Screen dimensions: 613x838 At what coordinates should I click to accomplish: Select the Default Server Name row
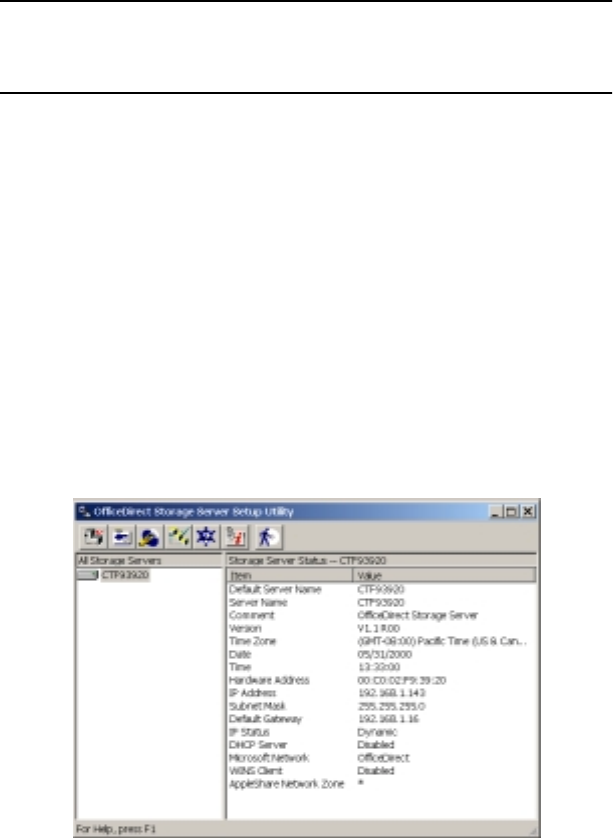point(382,589)
